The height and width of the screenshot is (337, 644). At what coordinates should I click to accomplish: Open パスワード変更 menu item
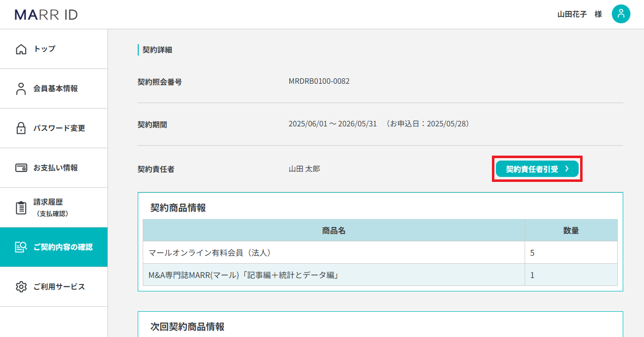(54, 128)
